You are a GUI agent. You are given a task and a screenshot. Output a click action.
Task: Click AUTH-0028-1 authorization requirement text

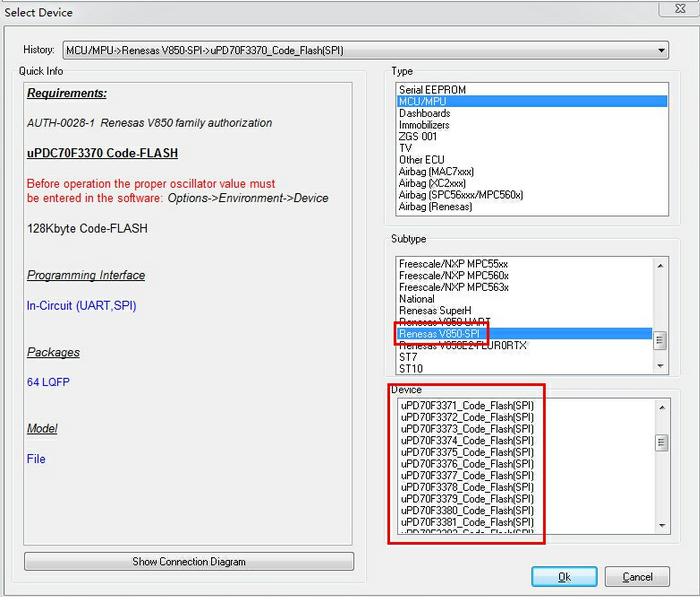(149, 123)
